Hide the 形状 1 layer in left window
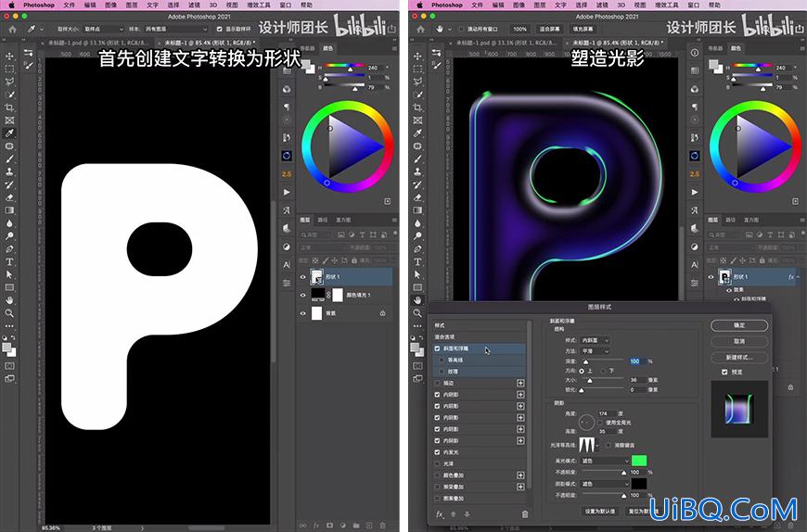 (302, 277)
